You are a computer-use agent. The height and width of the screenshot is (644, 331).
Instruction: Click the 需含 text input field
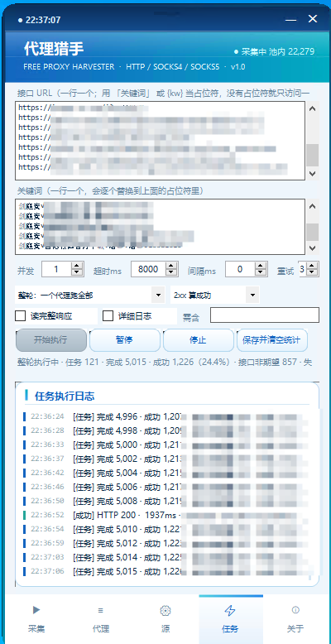(x=265, y=315)
